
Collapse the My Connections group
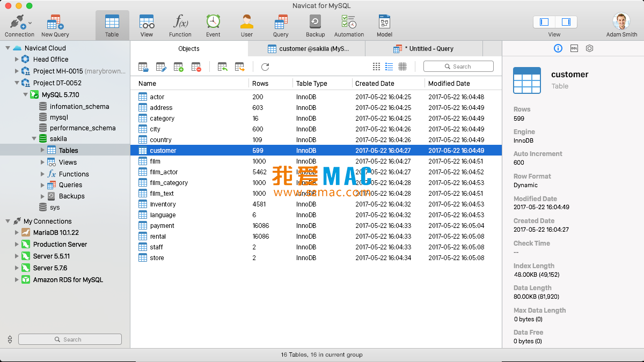point(8,221)
